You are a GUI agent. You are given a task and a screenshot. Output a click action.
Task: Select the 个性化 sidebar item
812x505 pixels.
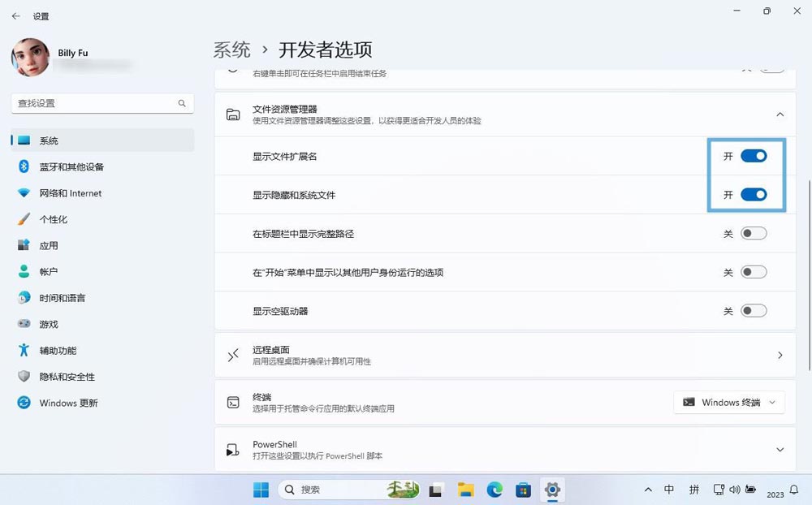pyautogui.click(x=54, y=219)
